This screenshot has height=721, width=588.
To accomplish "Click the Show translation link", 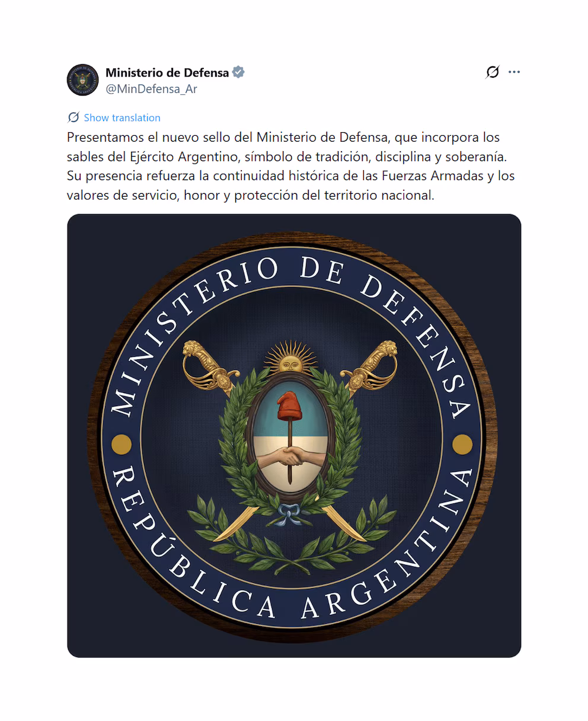I will (x=122, y=117).
